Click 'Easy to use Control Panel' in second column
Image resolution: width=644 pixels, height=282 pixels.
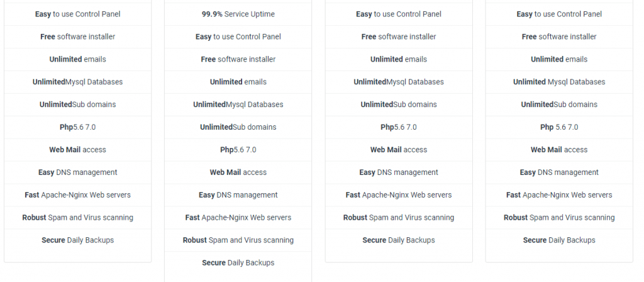click(x=238, y=37)
